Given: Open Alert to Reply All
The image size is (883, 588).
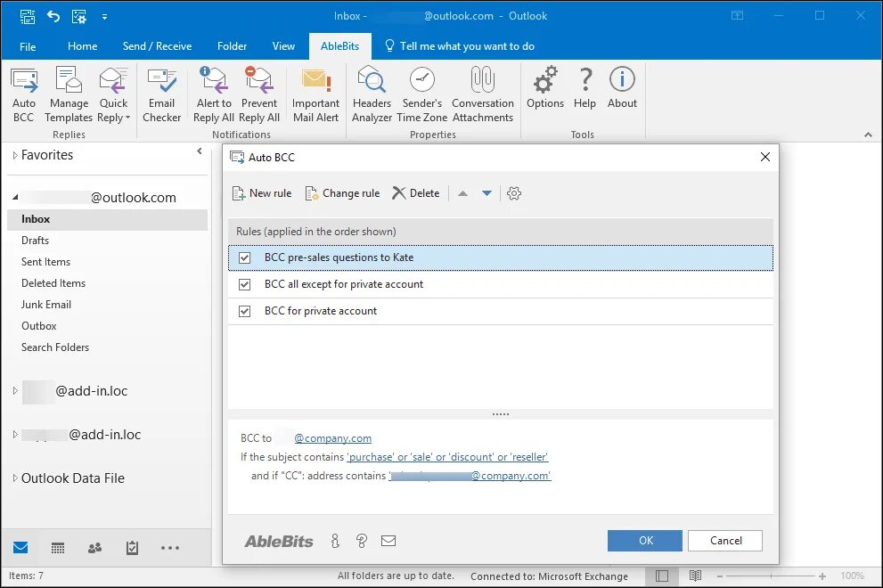Looking at the screenshot, I should (x=214, y=94).
